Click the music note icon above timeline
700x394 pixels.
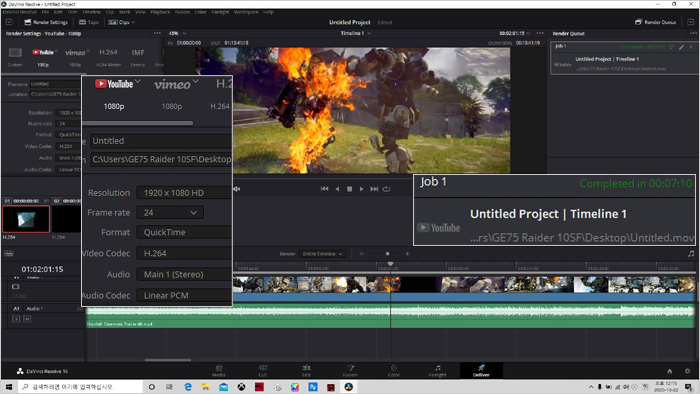click(x=691, y=254)
